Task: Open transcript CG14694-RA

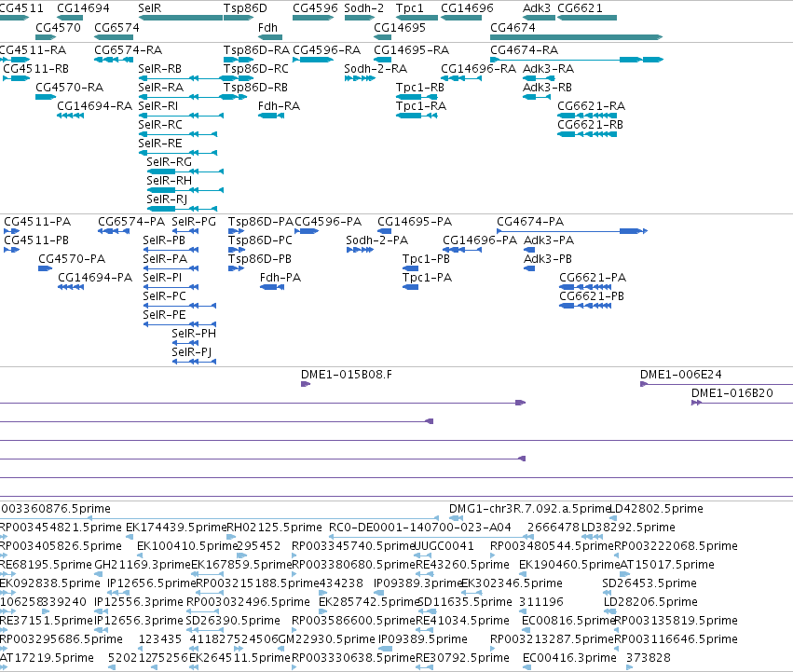Action: click(x=70, y=116)
